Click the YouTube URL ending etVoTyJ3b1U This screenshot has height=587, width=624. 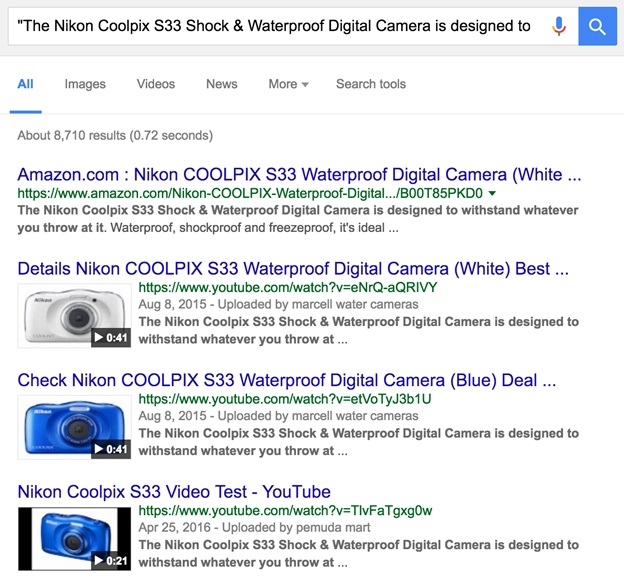point(285,399)
